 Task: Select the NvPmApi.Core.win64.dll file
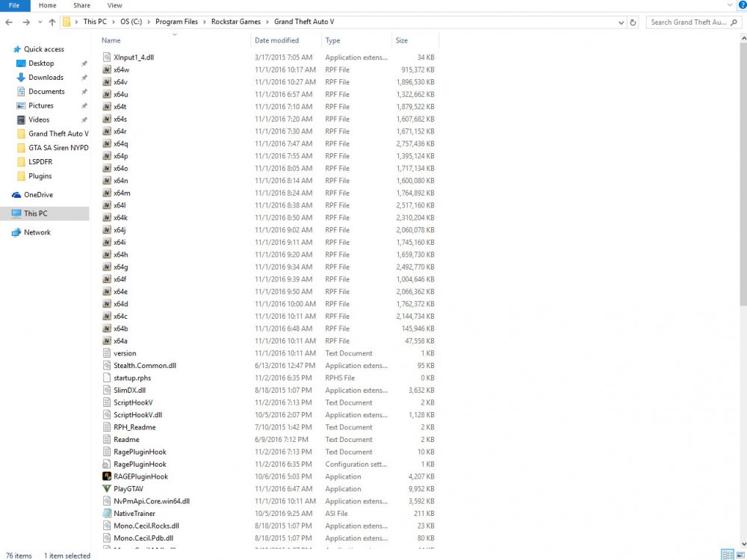click(152, 501)
